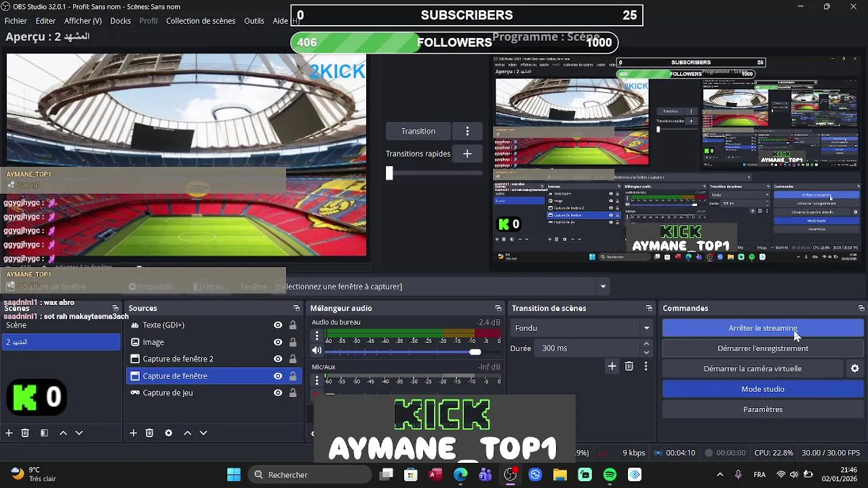This screenshot has height=488, width=868.
Task: Unlock Capture de fenêtre 2 source
Action: [293, 359]
